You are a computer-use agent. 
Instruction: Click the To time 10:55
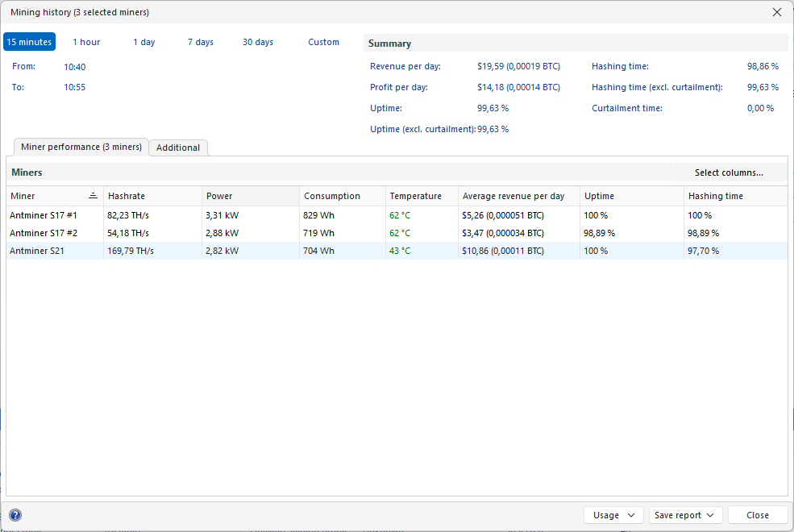[x=74, y=87]
